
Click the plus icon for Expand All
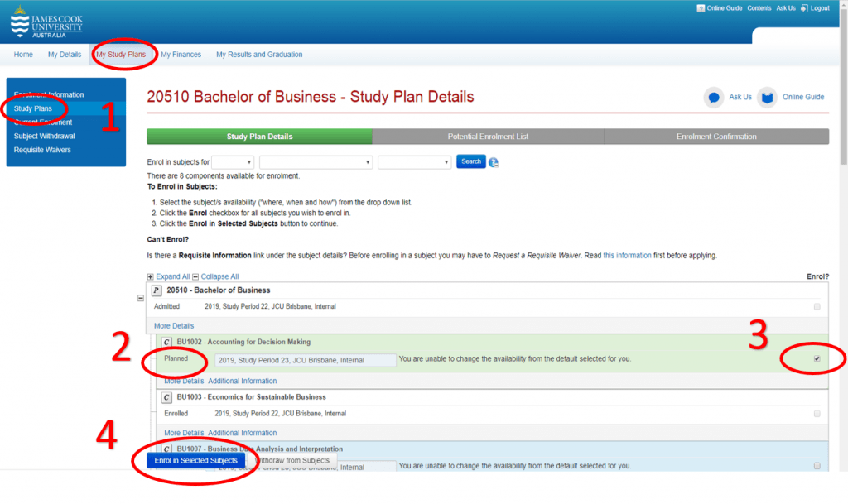(x=151, y=276)
